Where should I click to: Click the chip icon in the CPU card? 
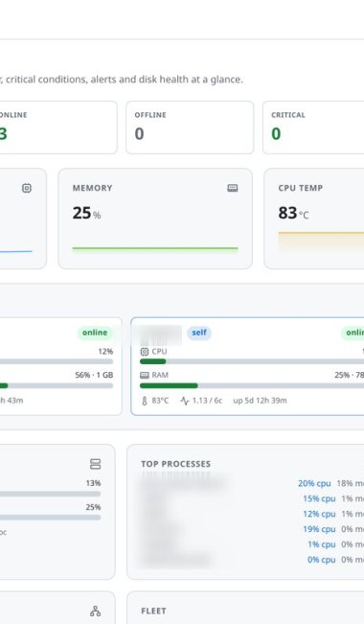click(x=27, y=188)
